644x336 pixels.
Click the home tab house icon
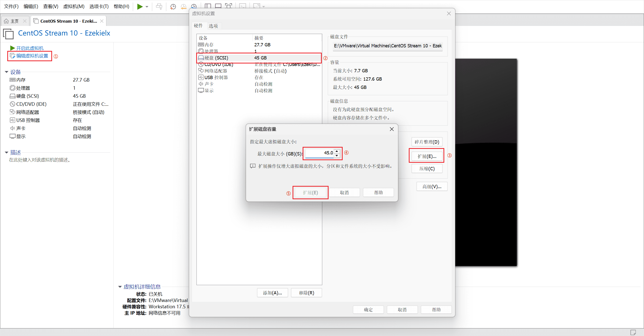click(6, 21)
